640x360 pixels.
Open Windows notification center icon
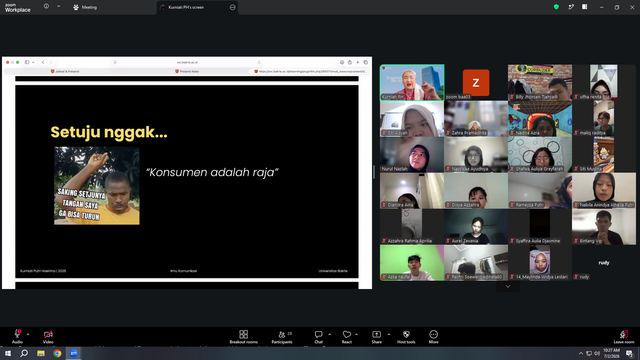pos(629,353)
